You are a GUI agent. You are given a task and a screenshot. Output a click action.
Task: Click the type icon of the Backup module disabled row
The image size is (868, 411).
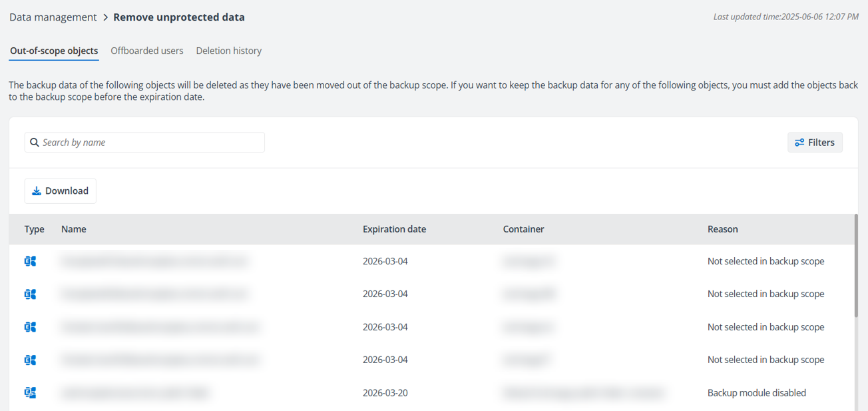[x=30, y=393]
